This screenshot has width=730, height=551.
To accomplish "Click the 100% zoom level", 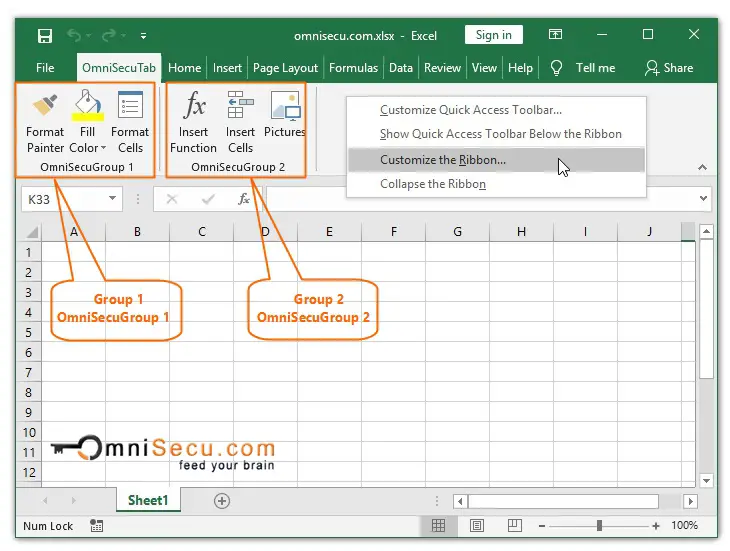I will point(684,525).
